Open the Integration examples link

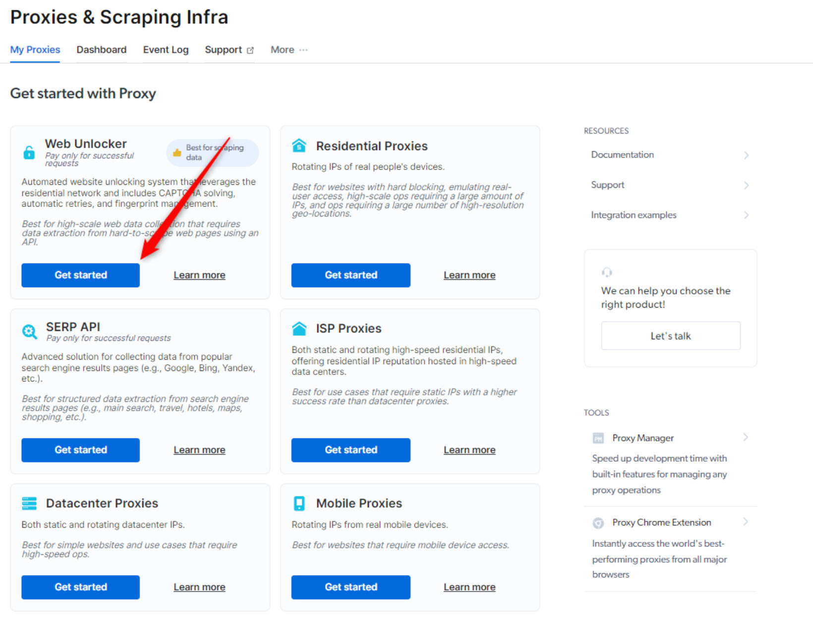634,215
